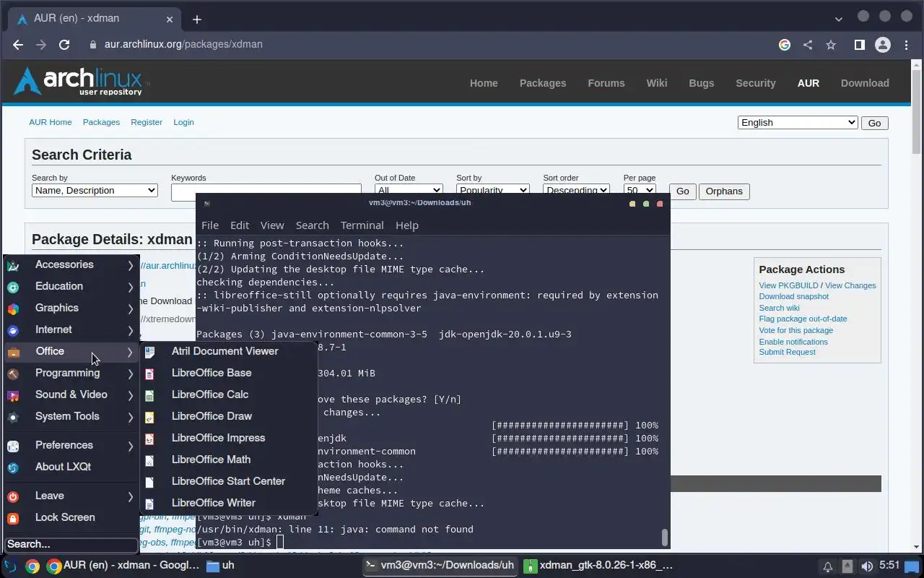Open the Chrome three-dot menu

(x=906, y=45)
